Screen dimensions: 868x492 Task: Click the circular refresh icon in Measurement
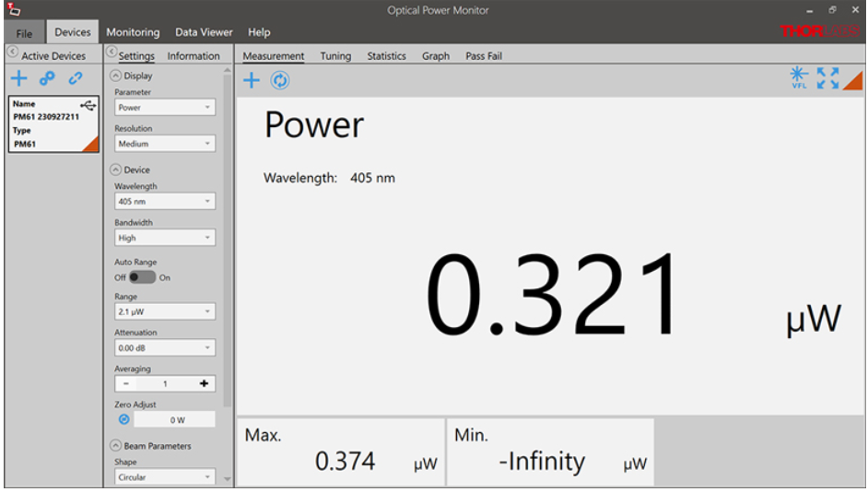[x=280, y=81]
